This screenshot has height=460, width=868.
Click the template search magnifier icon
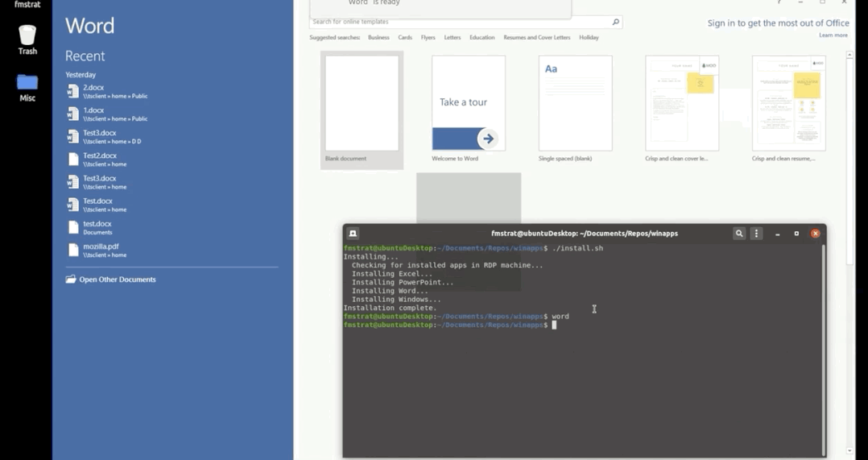pos(615,22)
